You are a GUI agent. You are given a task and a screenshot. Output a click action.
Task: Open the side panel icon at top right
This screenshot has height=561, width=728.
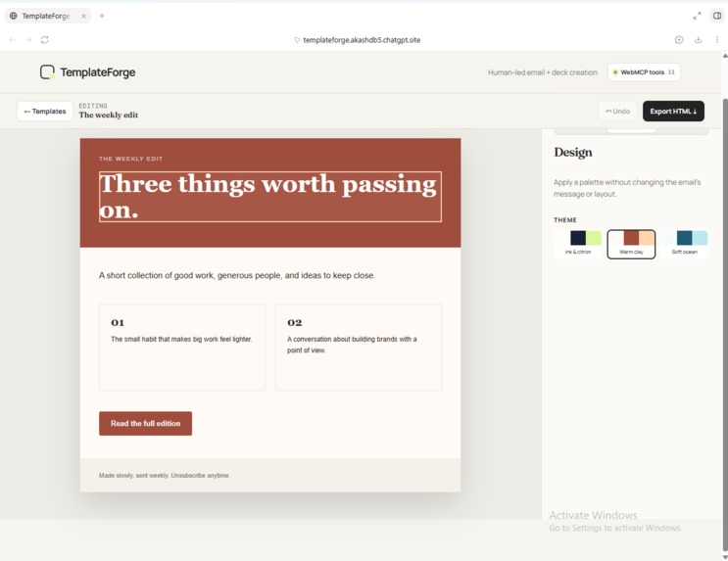click(x=717, y=16)
